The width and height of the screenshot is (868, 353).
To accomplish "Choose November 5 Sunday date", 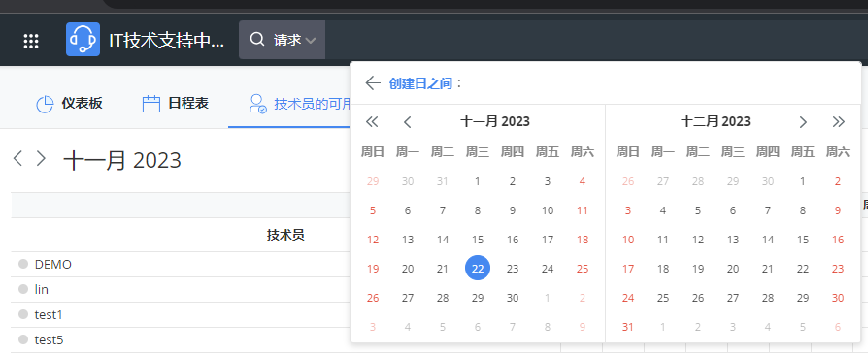I will point(373,210).
